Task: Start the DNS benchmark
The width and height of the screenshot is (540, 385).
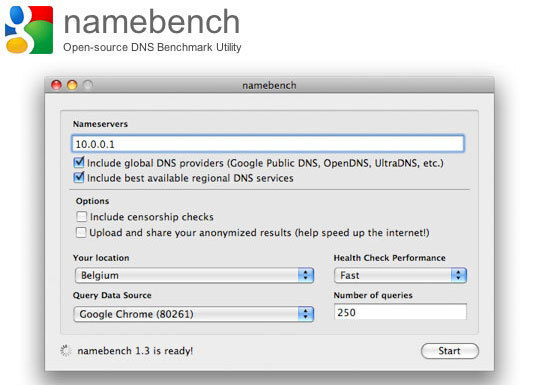Action: tap(450, 351)
